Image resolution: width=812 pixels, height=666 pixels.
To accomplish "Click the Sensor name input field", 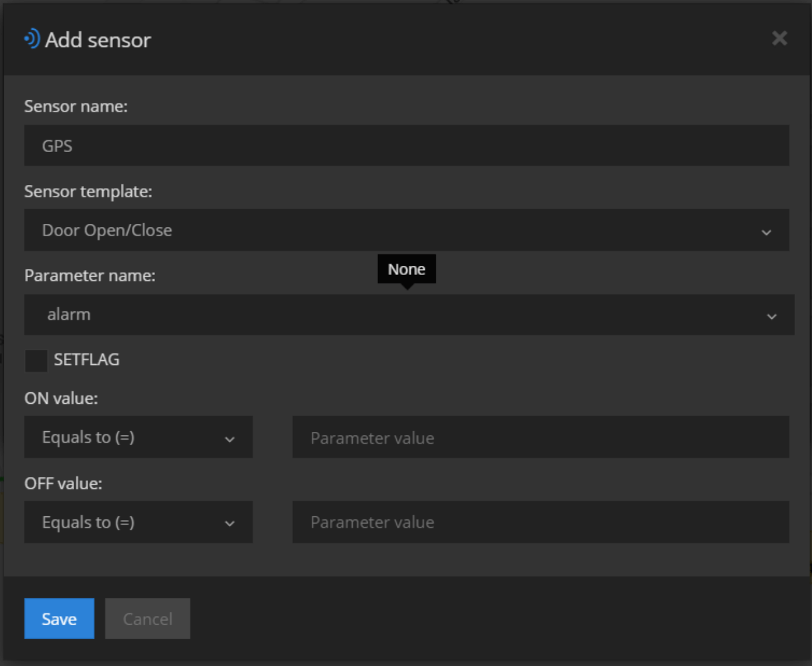I will pos(407,145).
